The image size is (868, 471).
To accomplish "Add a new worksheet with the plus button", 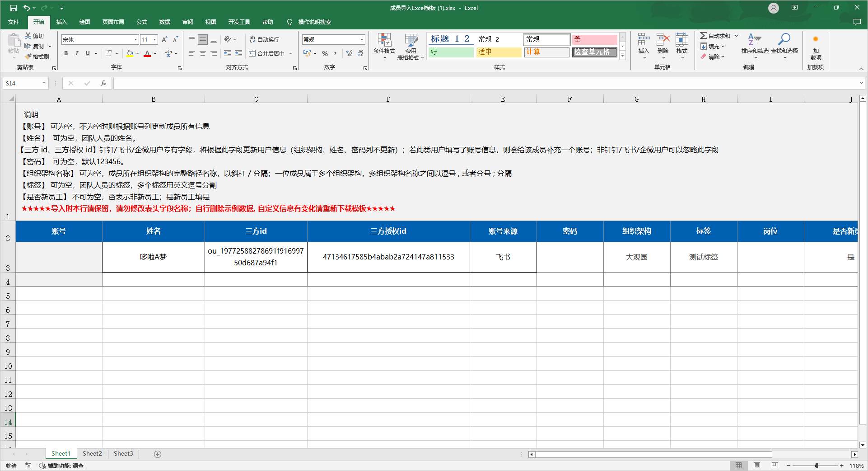I will (157, 454).
